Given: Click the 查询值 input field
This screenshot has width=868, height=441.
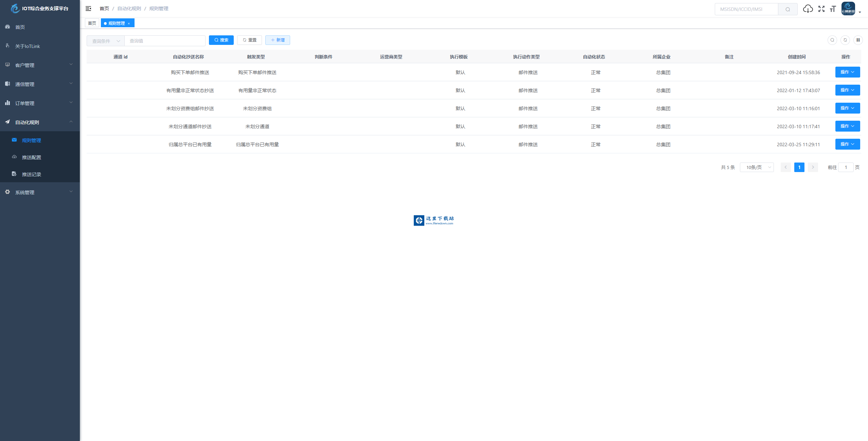Looking at the screenshot, I should (165, 41).
